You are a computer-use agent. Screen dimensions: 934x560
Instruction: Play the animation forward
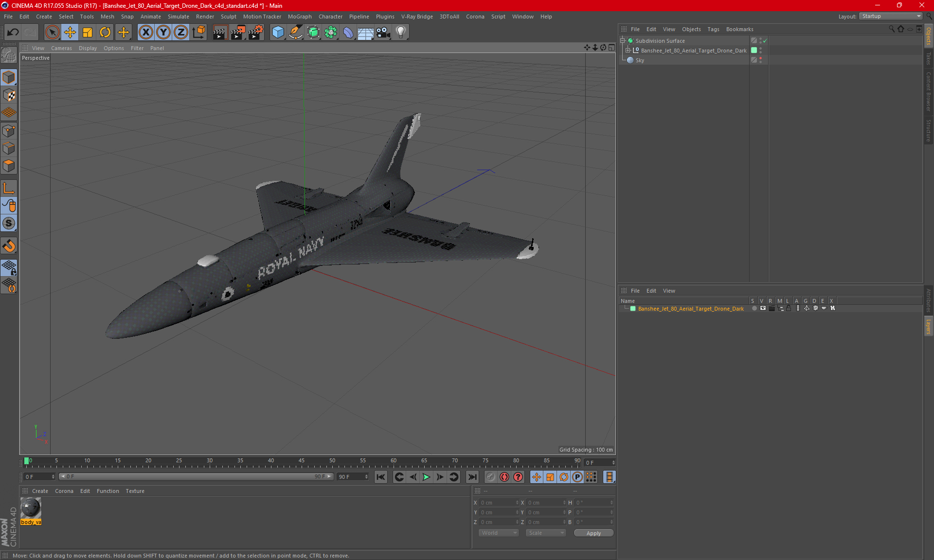pyautogui.click(x=426, y=477)
